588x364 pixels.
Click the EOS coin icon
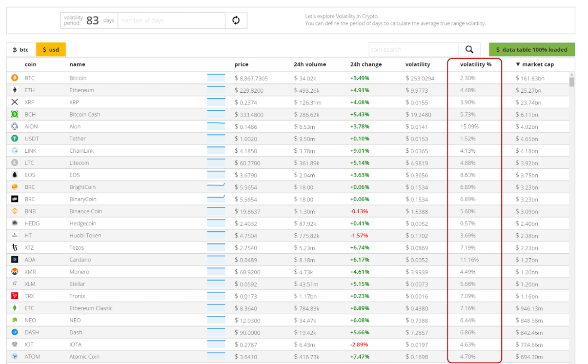[x=15, y=175]
